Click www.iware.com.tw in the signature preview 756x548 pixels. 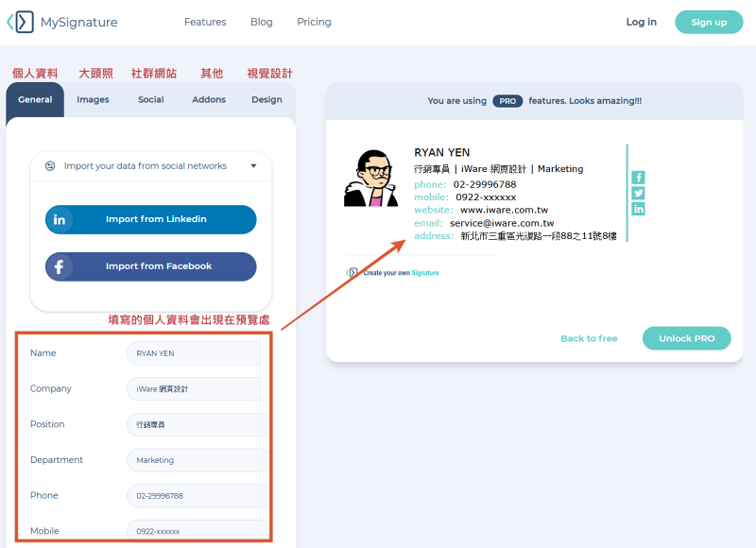point(505,210)
